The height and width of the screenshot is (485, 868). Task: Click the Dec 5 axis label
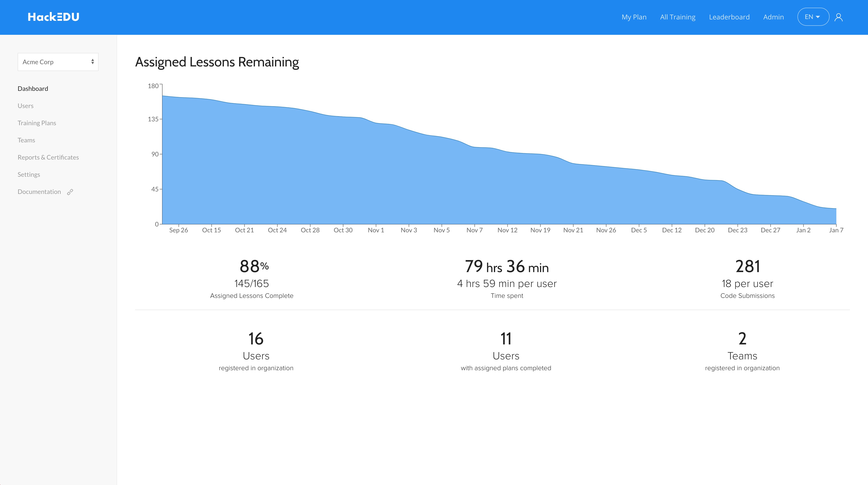(x=639, y=230)
